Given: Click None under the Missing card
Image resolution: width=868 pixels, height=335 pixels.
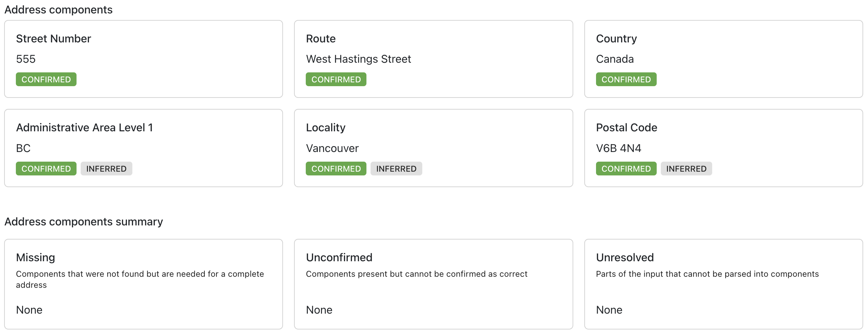Looking at the screenshot, I should (29, 310).
